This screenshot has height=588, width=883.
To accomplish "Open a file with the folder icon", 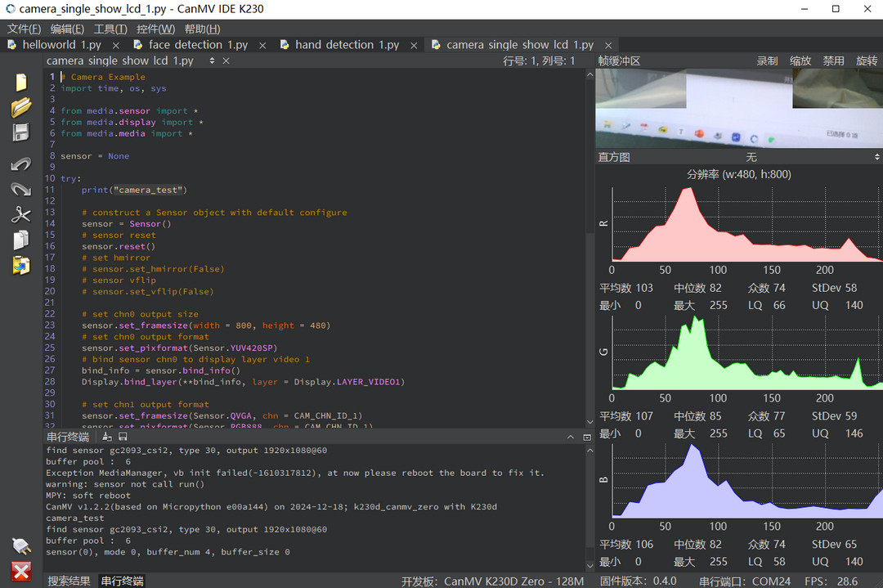I will tap(20, 107).
